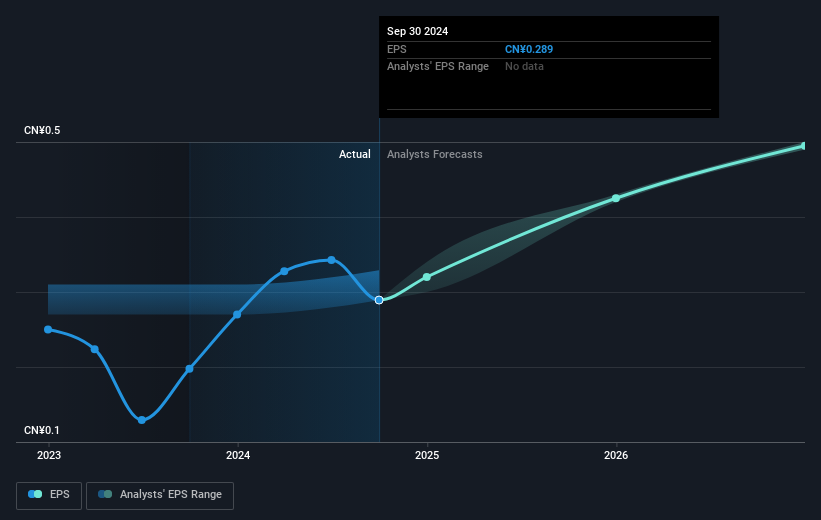Select the forecast data point at 2025
821x520 pixels.
(x=427, y=277)
